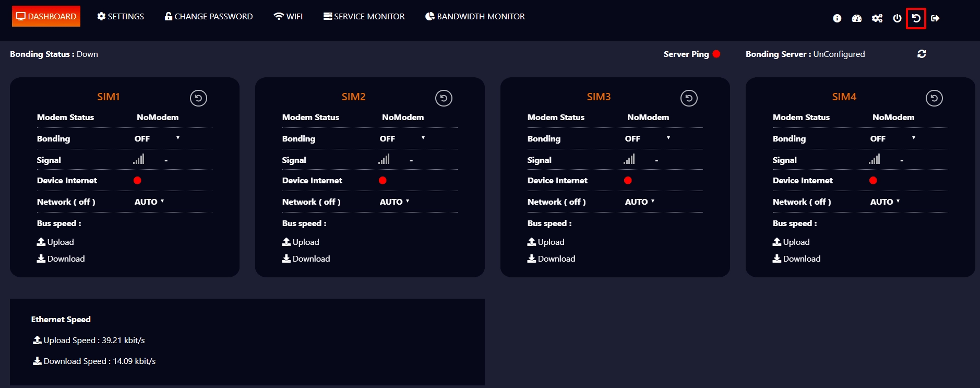Click Bonding Status : Down text
Image resolution: width=980 pixels, height=388 pixels.
point(54,54)
